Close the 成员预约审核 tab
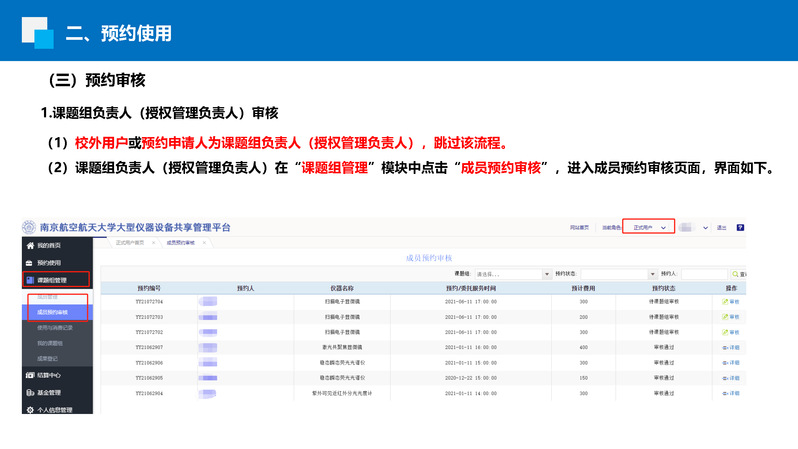Image resolution: width=798 pixels, height=449 pixels. coord(205,243)
